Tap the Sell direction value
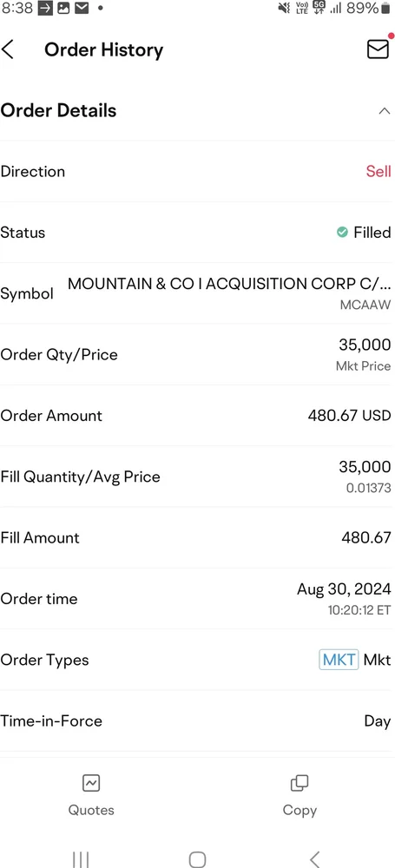 click(x=379, y=171)
